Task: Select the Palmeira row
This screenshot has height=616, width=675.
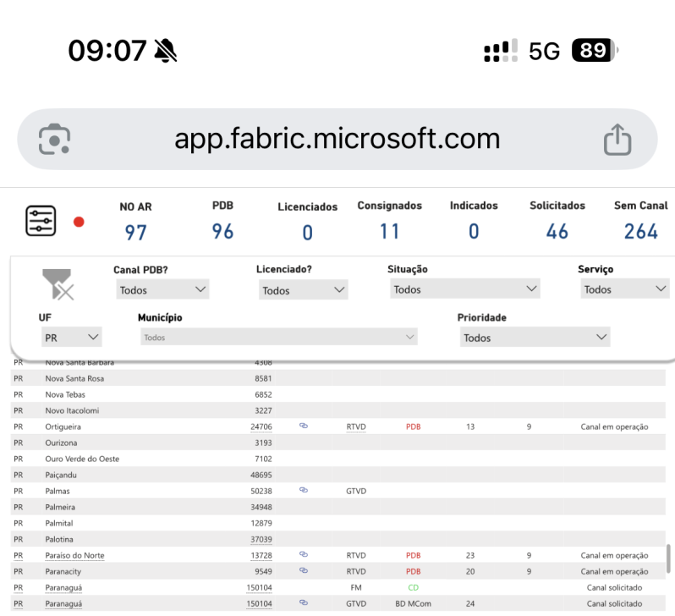Action: click(x=338, y=507)
